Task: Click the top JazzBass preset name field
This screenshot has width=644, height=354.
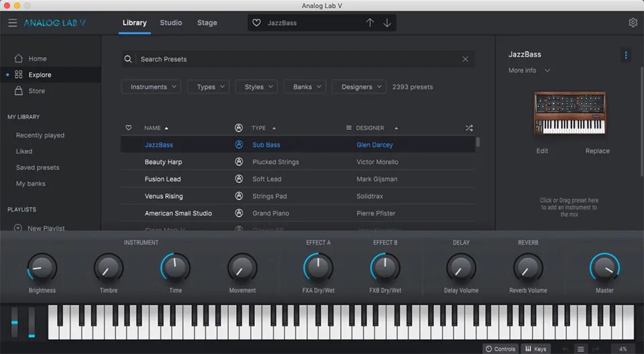Action: (x=282, y=23)
